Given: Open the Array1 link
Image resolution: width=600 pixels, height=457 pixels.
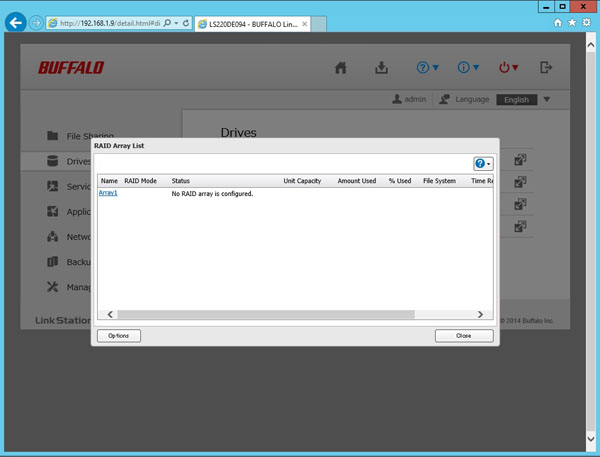Looking at the screenshot, I should 108,192.
